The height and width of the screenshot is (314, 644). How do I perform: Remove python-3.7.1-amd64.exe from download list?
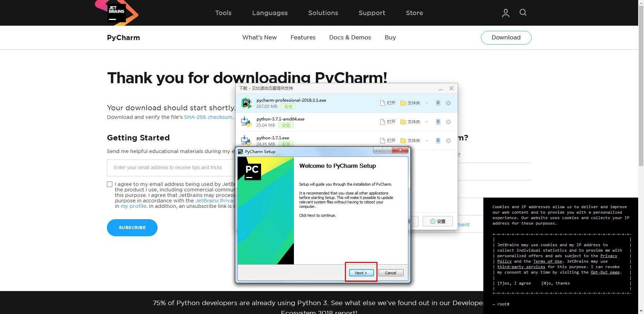click(448, 122)
